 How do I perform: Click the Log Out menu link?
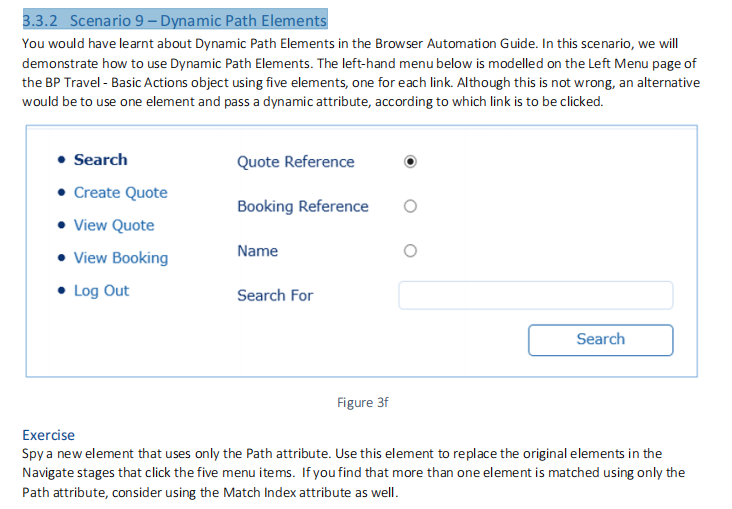(x=101, y=291)
